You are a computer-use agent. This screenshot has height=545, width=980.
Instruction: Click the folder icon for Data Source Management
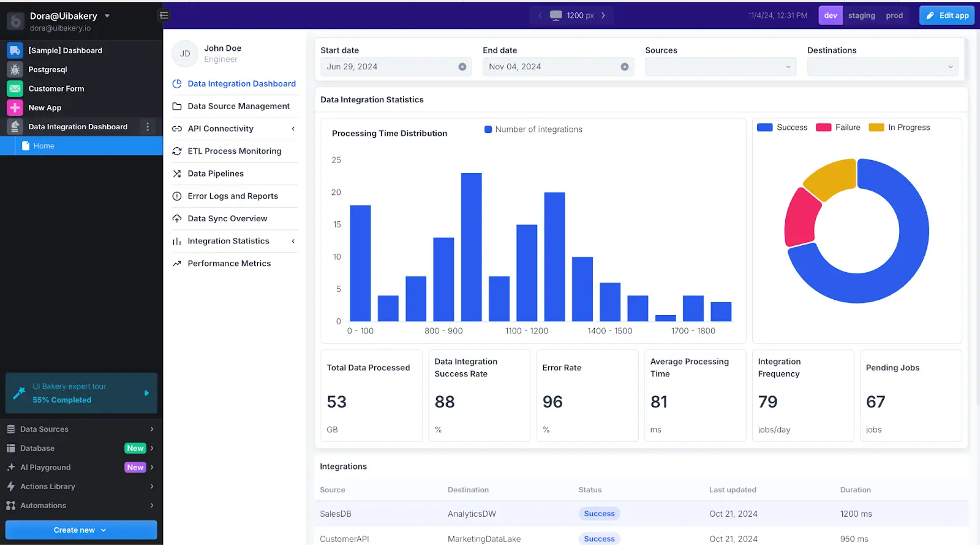tap(177, 106)
